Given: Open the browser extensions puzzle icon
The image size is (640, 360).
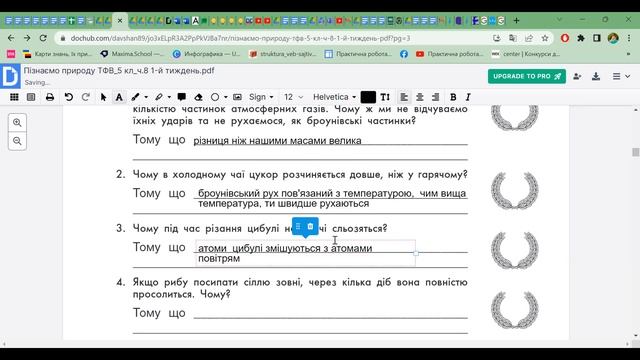Looking at the screenshot, I should [581, 38].
